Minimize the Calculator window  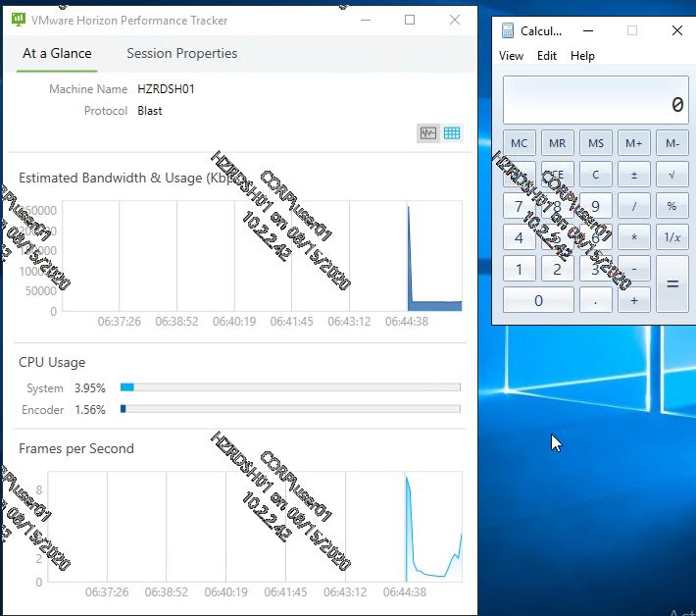(588, 30)
